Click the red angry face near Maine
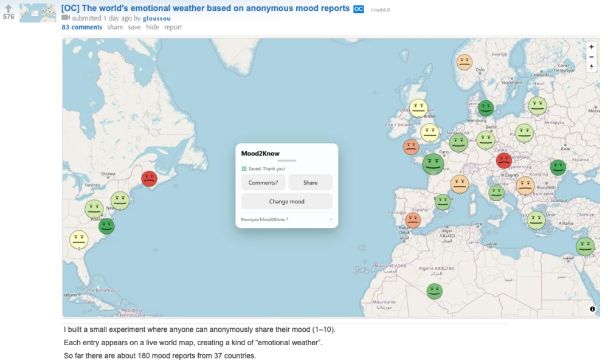This screenshot has width=608, height=364. [x=149, y=179]
